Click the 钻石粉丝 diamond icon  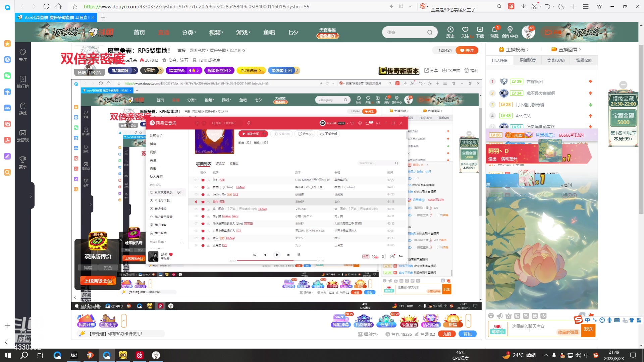click(431, 321)
